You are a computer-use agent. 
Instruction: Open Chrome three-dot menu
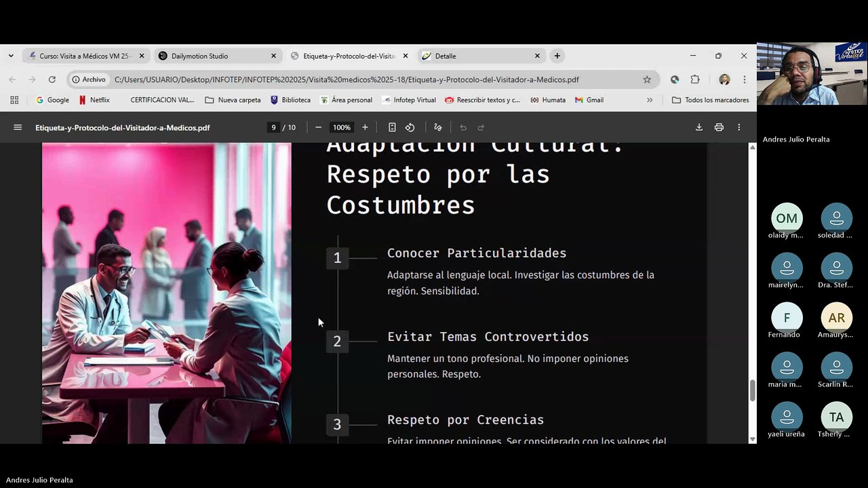[744, 79]
